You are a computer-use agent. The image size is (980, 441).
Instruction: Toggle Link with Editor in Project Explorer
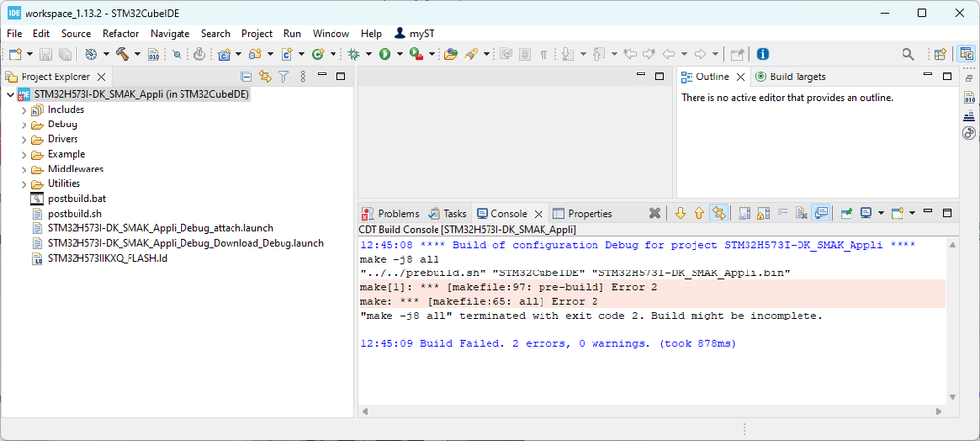tap(265, 76)
